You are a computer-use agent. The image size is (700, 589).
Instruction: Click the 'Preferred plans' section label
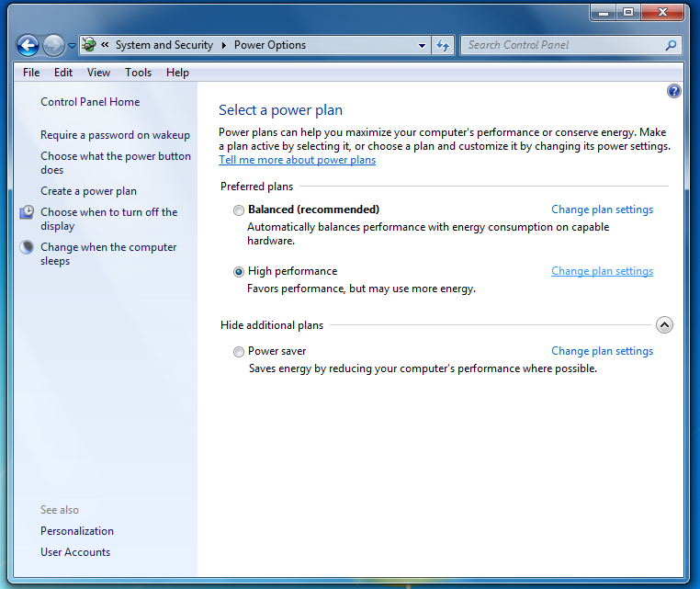256,187
